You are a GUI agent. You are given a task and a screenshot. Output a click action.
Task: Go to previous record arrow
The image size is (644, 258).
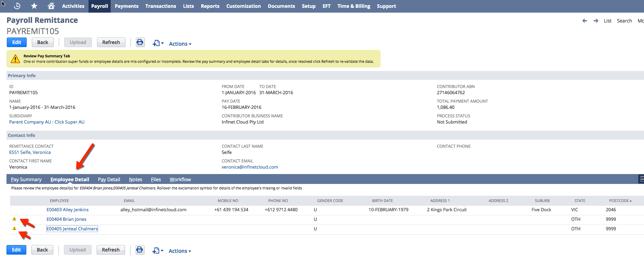[585, 21]
